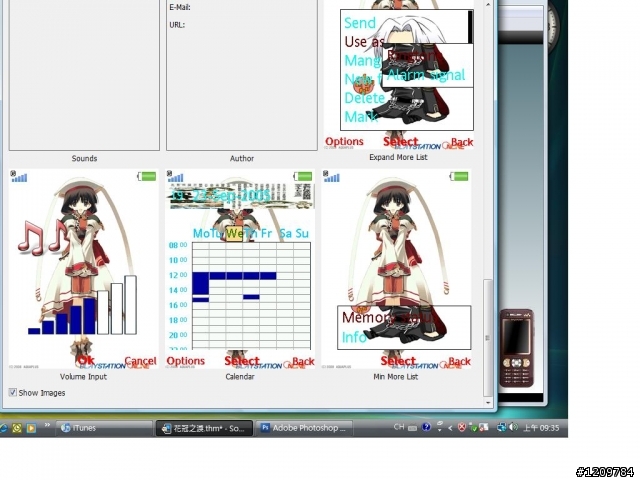This screenshot has width=640, height=480.
Task: Click the blue help tray icon
Action: (x=427, y=427)
